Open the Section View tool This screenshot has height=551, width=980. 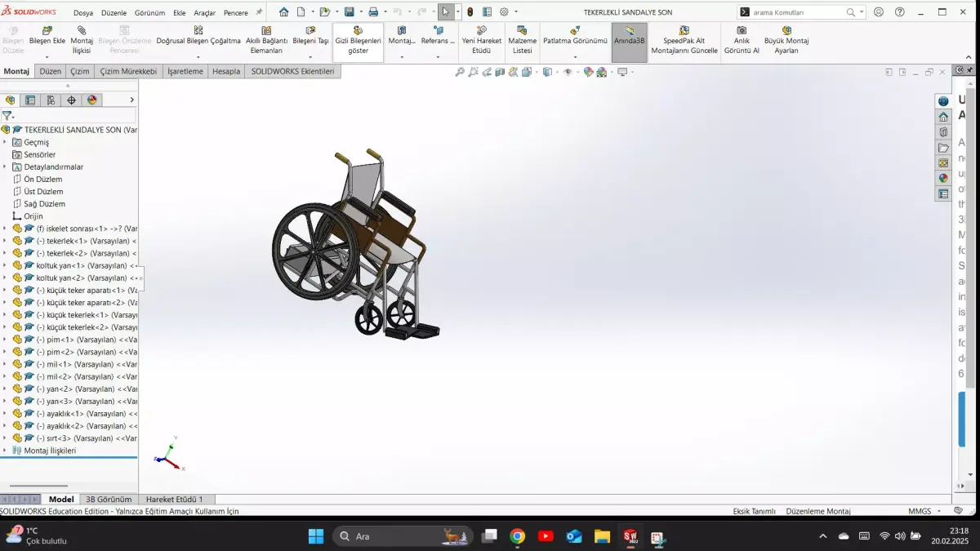tap(499, 72)
